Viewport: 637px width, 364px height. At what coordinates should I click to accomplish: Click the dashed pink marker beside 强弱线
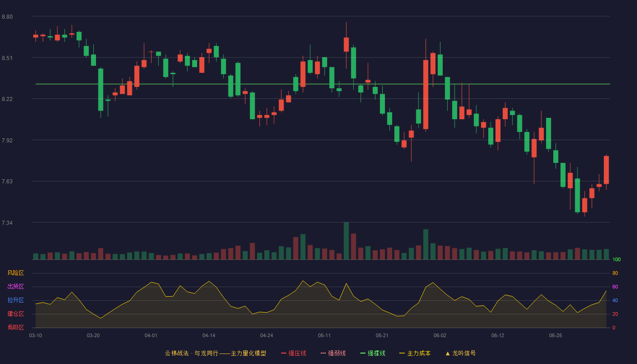point(324,353)
